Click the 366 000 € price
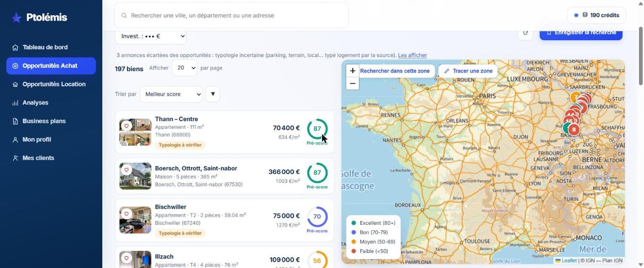Image resolution: width=644 pixels, height=268 pixels. pyautogui.click(x=284, y=172)
